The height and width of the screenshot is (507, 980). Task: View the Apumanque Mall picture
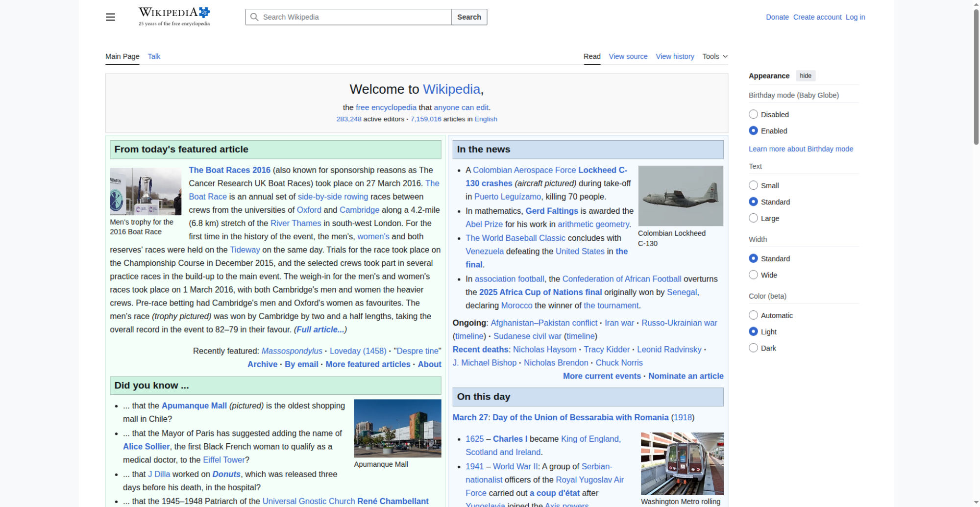click(397, 428)
